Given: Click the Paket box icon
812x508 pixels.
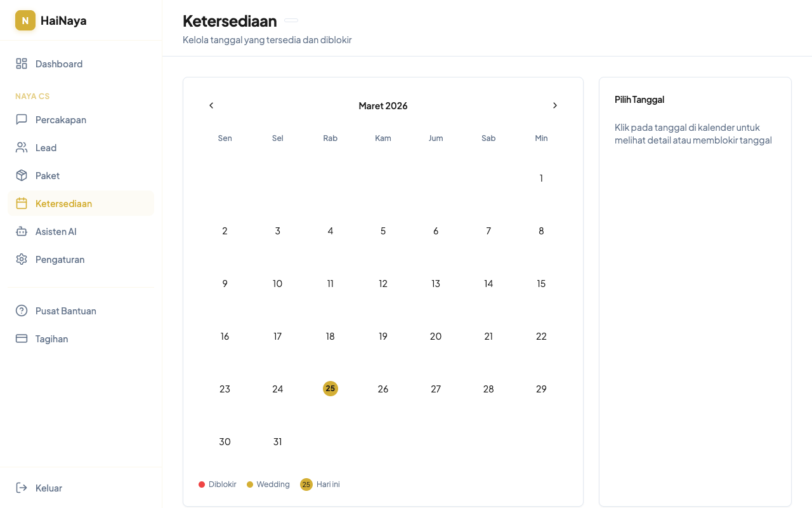Looking at the screenshot, I should 22,175.
